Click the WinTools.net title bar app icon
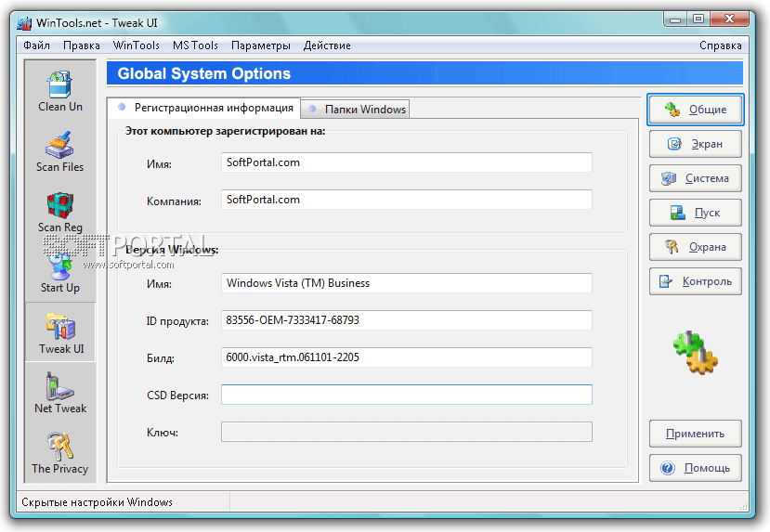Screen dimensions: 770x532 click(x=24, y=23)
